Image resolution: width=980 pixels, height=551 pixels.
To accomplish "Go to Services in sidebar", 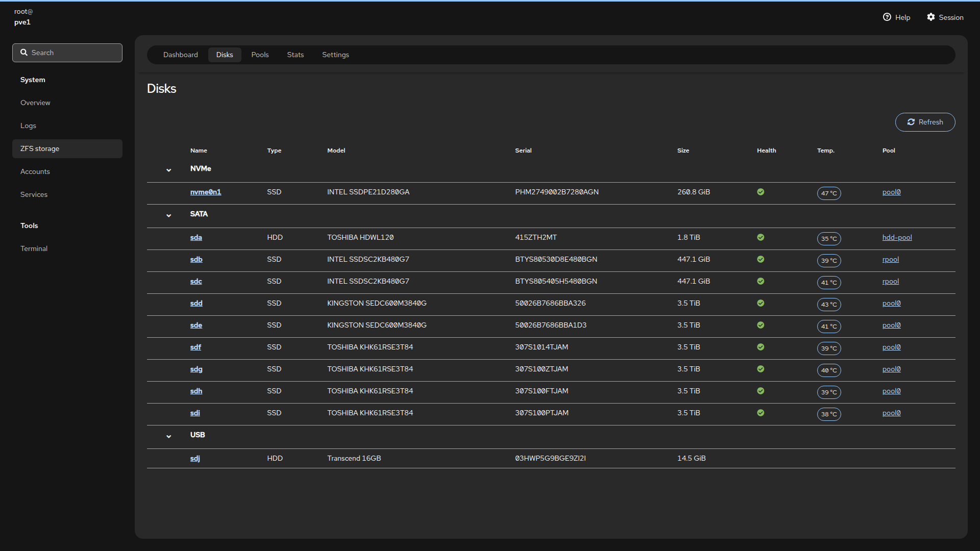I will point(34,194).
